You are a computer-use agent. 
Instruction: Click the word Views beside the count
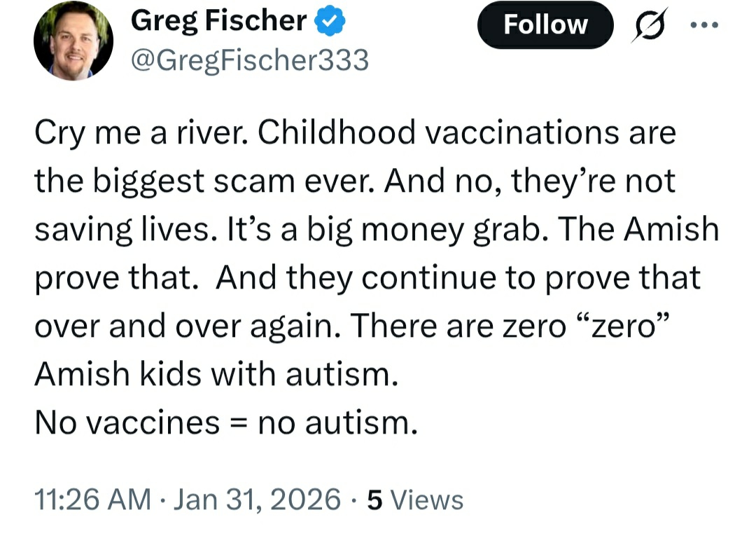[426, 500]
